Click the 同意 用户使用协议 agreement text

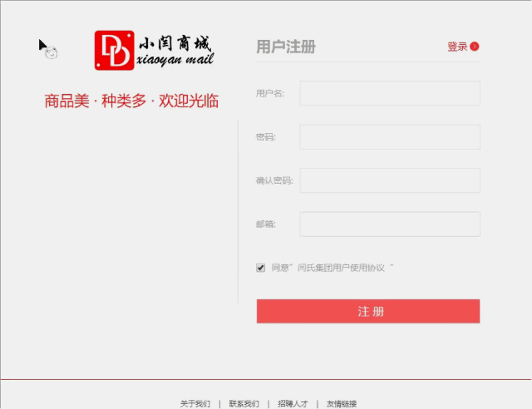coord(332,268)
